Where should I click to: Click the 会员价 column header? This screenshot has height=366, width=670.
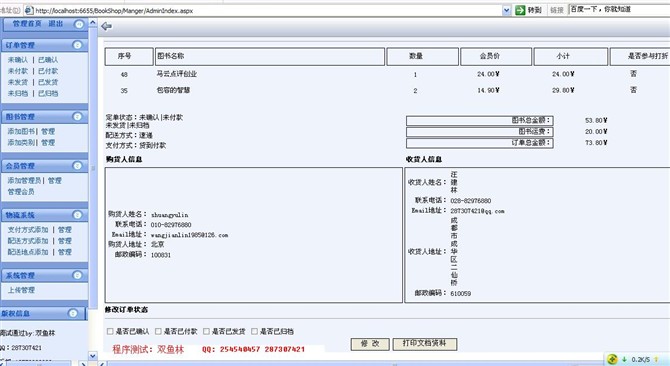496,56
